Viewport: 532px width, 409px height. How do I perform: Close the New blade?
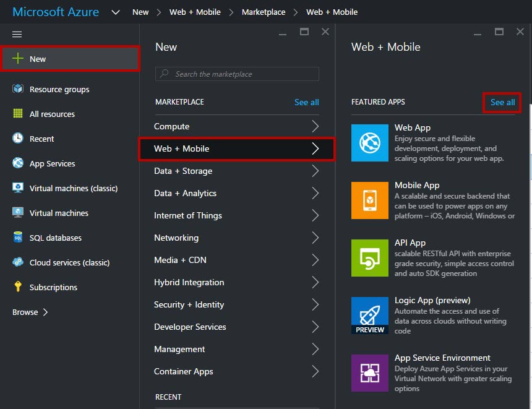325,32
